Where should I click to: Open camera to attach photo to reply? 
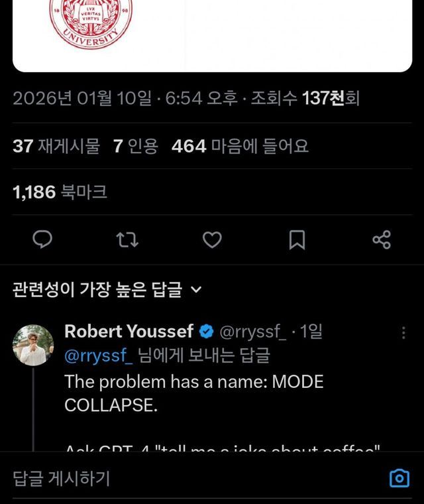coord(399,478)
